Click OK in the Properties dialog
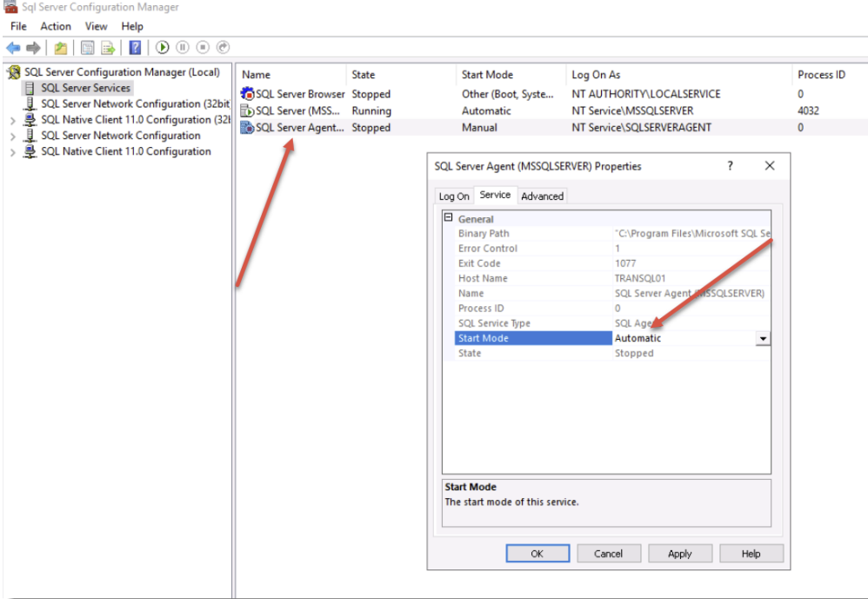868x599 pixels. (537, 554)
